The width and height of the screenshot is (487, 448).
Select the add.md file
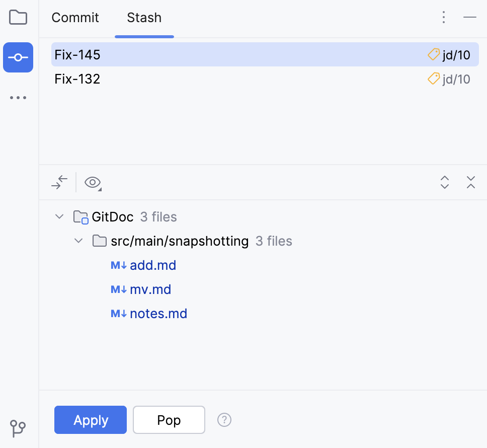click(152, 265)
